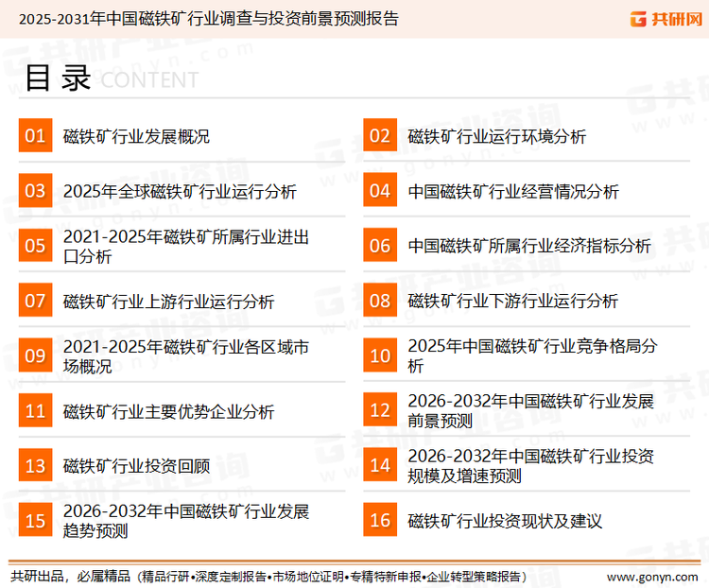709x588 pixels.
Task: Open chapter 磁铁矿行业发展概况
Action: [136, 137]
